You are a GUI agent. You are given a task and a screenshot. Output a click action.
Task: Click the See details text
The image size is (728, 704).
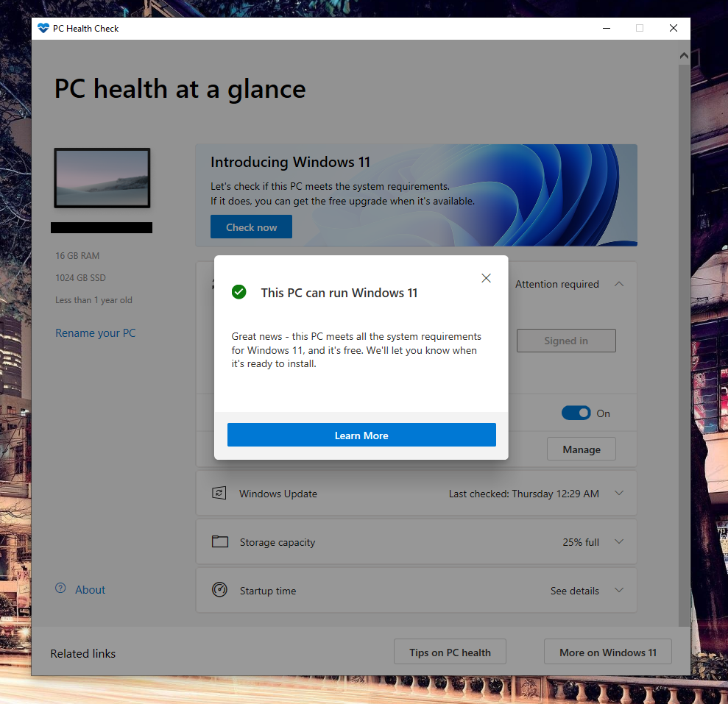point(575,591)
